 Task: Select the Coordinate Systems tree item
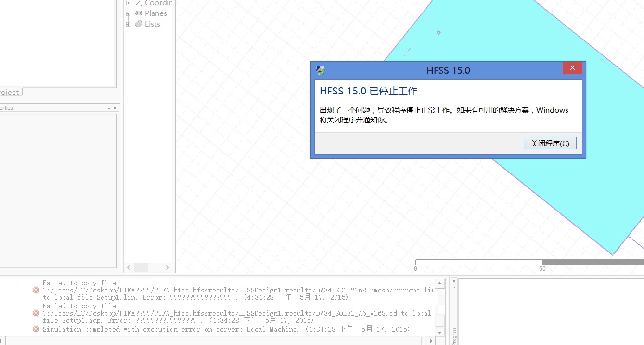coord(158,3)
